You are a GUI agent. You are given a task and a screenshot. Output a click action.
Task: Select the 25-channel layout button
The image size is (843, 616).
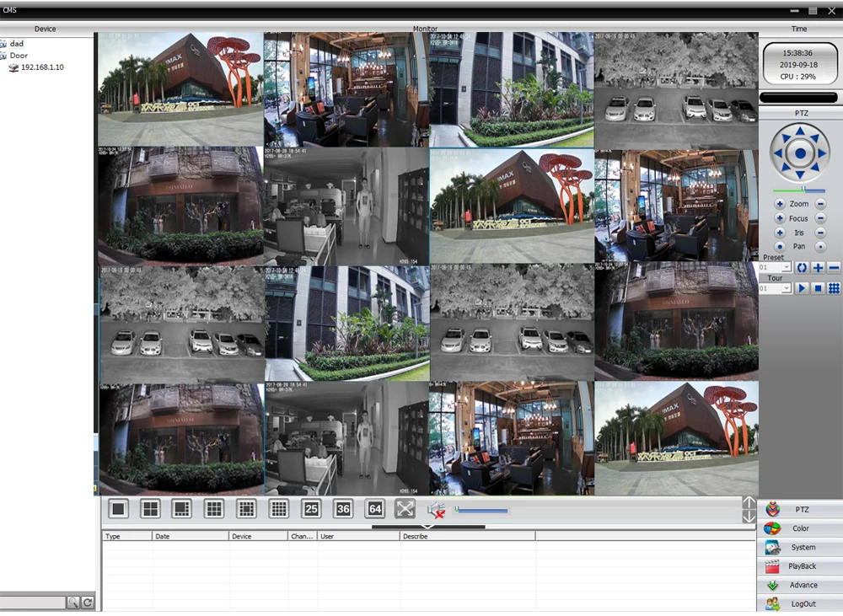(311, 508)
